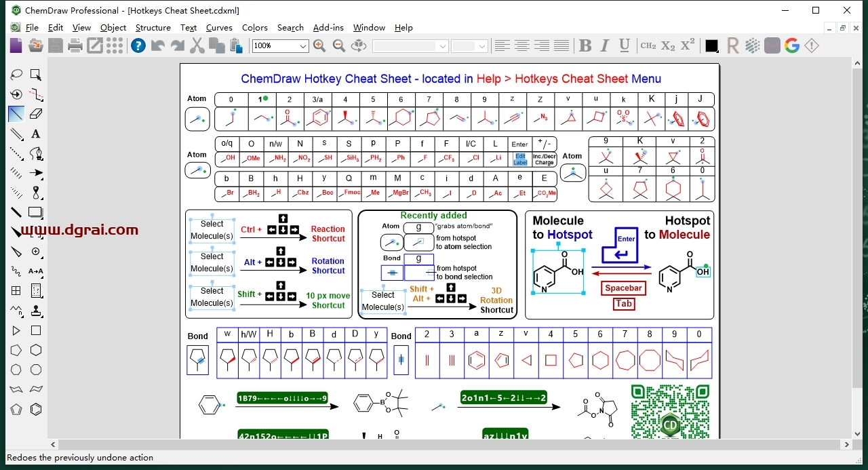The width and height of the screenshot is (868, 470).
Task: Cut selection with scissors icon
Action: (x=197, y=45)
